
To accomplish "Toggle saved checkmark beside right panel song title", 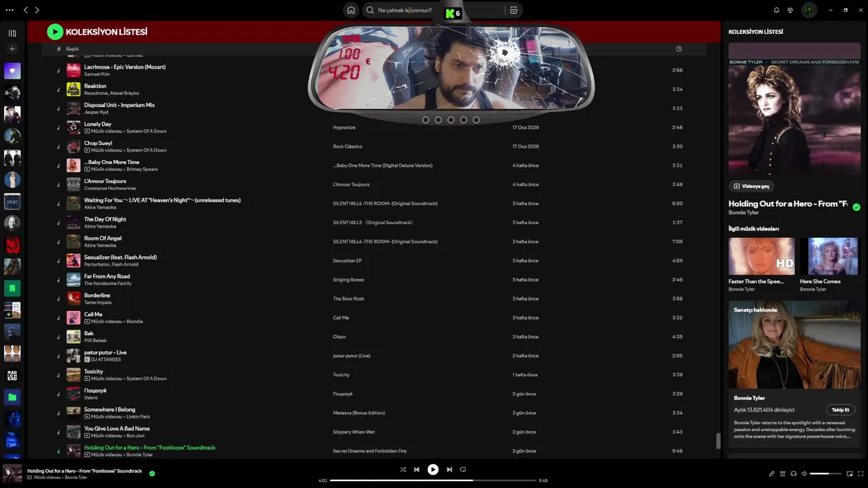I will coord(856,207).
